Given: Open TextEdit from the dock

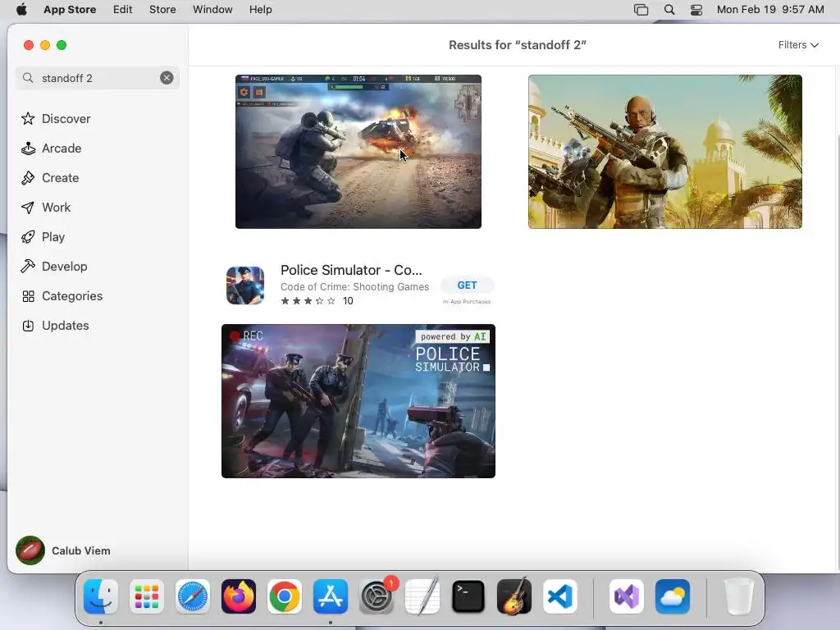Looking at the screenshot, I should pyautogui.click(x=422, y=596).
